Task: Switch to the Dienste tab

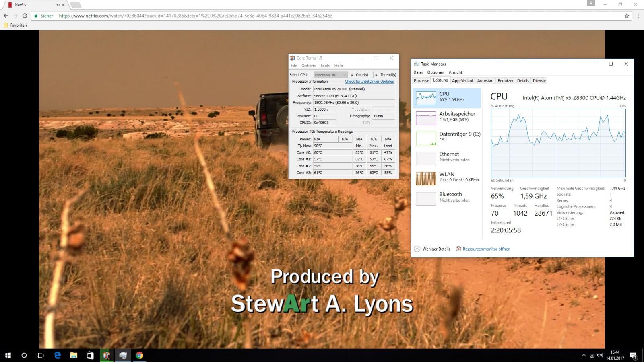Action: [x=539, y=81]
